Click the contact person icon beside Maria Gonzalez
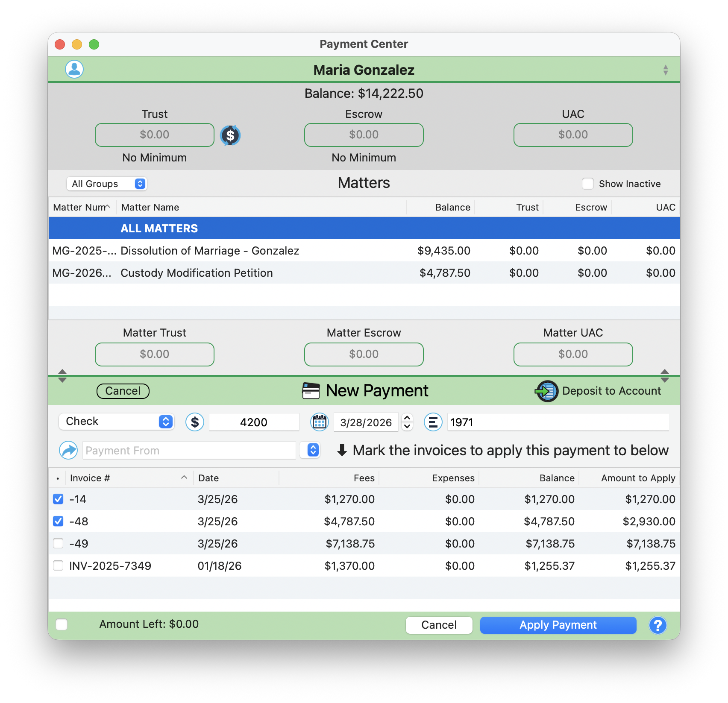Viewport: 728px width, 703px height. 73,69
